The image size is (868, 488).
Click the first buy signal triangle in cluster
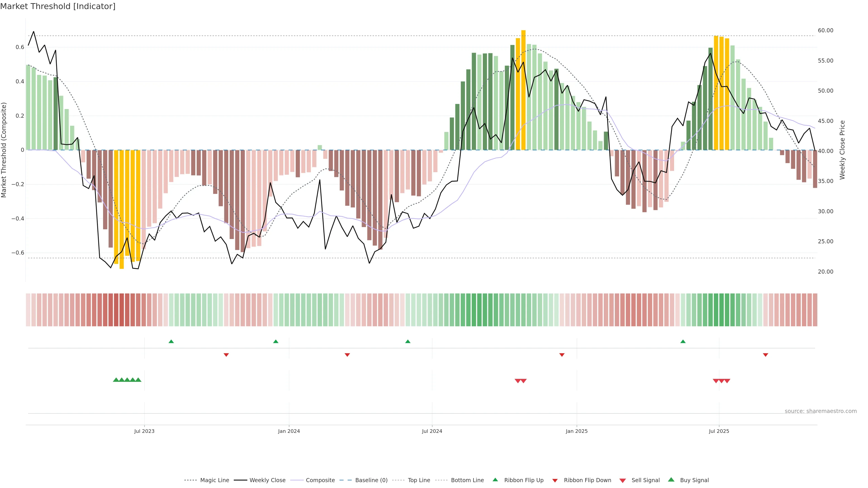point(116,380)
